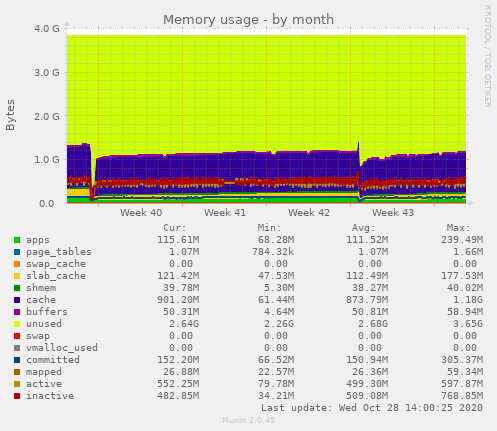Click the Week 42 axis label
497x431 pixels.
click(x=309, y=213)
